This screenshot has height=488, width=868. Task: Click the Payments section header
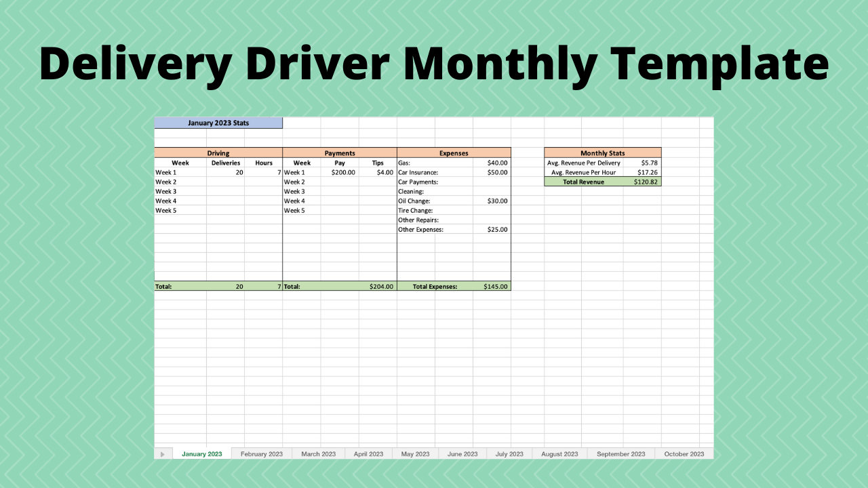click(x=339, y=152)
